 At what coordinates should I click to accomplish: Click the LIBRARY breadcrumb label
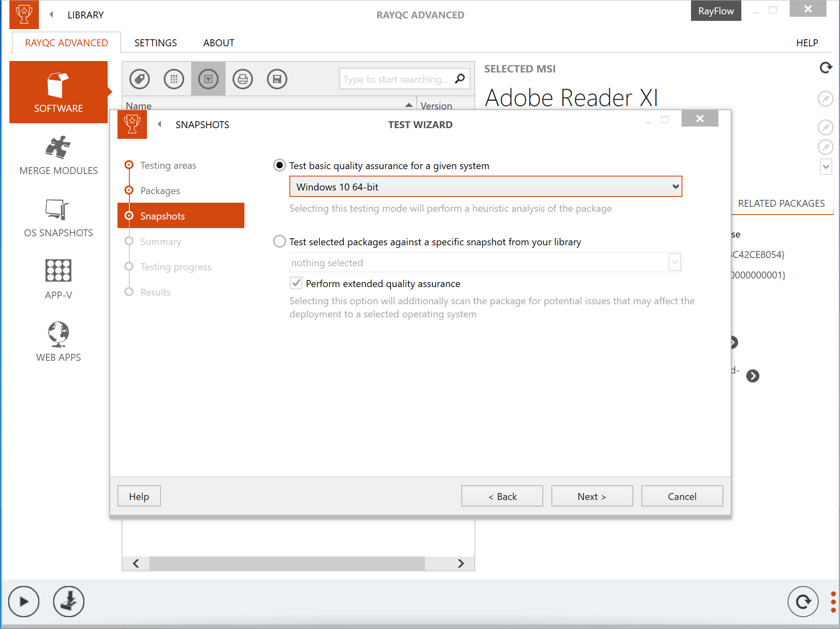[x=86, y=15]
